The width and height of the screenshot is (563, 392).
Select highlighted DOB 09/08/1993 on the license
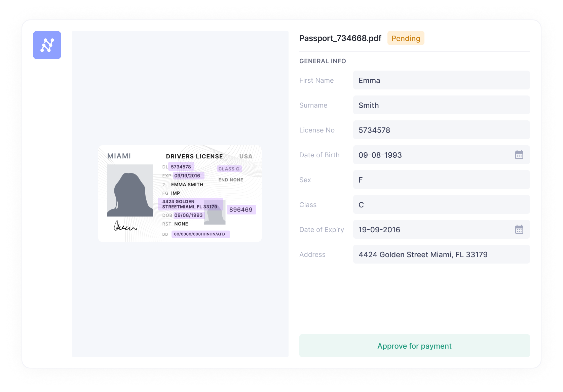pyautogui.click(x=189, y=215)
